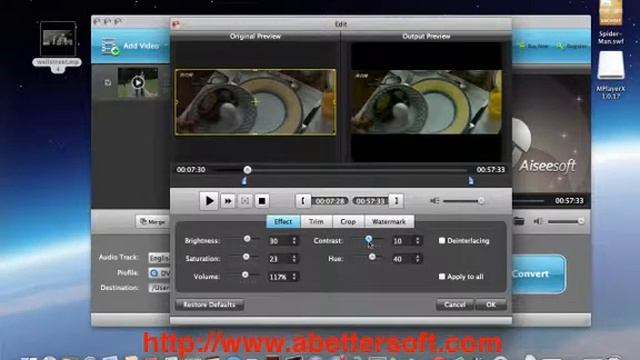Click the Brightness slider knob
Image resolution: width=640 pixels, height=360 pixels.
click(x=247, y=239)
